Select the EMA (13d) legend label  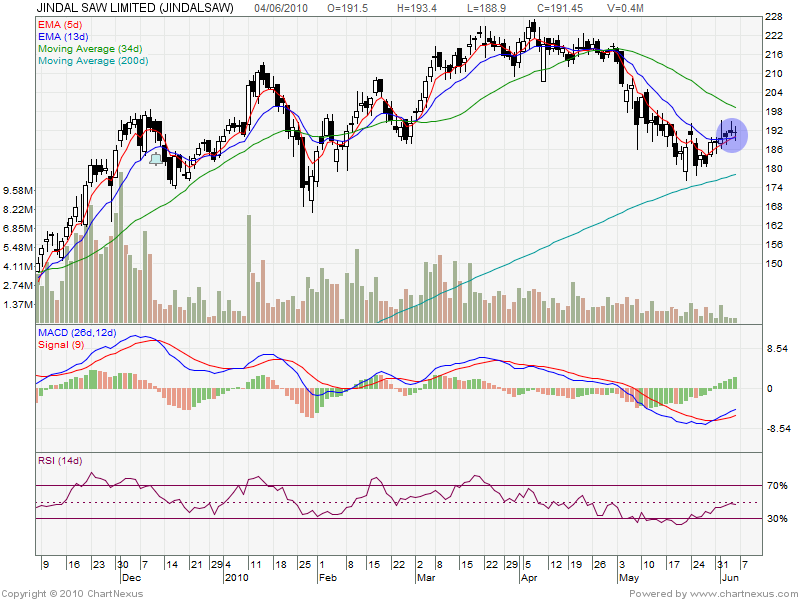[x=62, y=35]
